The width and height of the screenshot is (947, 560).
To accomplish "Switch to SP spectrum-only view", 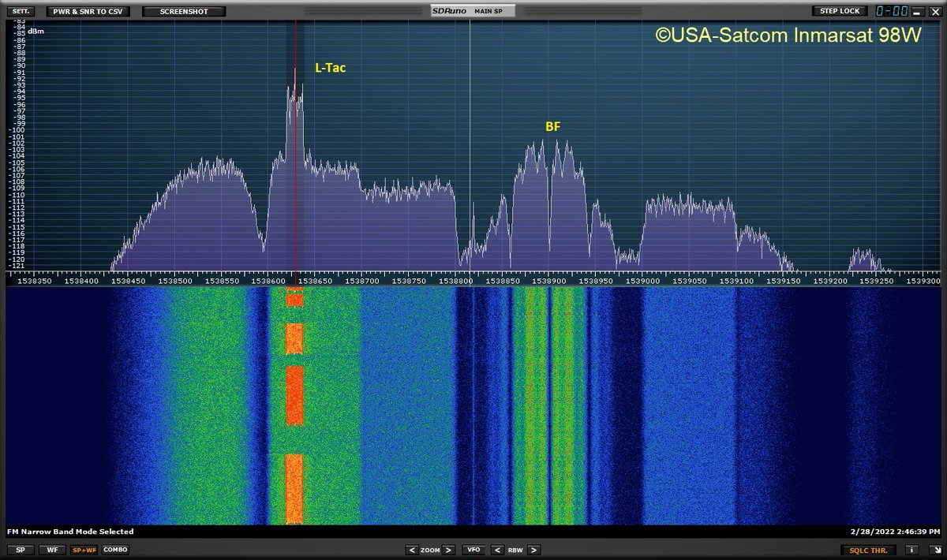I will click(x=20, y=550).
